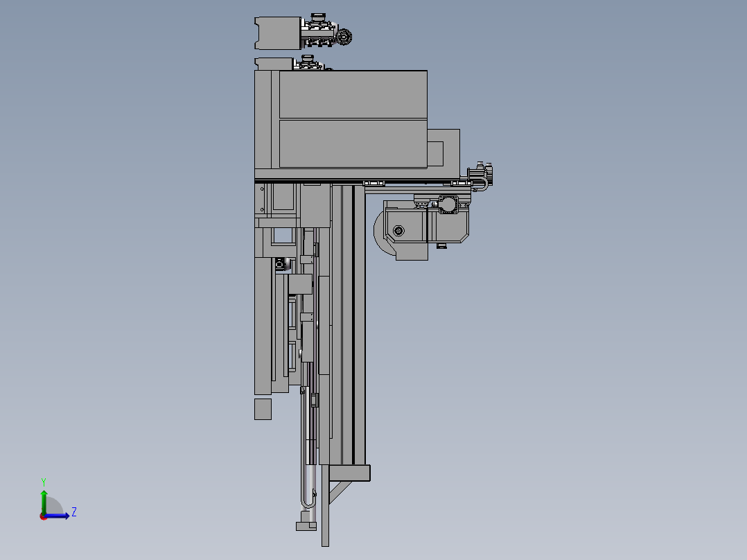The height and width of the screenshot is (560, 747).
Task: Select the topmost gray motor block
Action: pos(279,33)
